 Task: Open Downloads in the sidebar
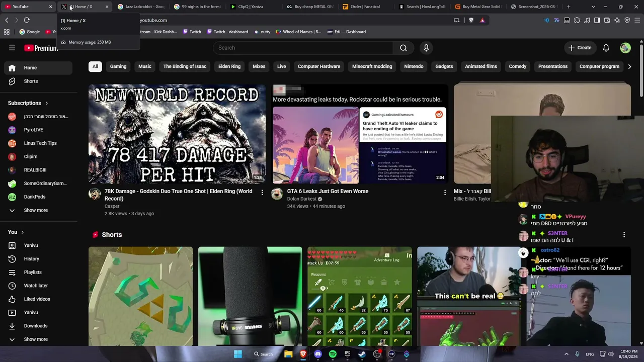(x=38, y=326)
